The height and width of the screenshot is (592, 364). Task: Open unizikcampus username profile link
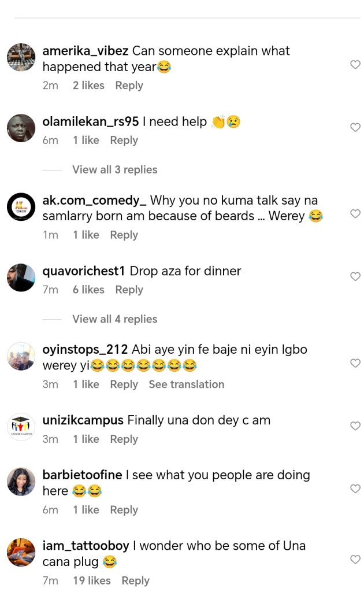coord(83,420)
